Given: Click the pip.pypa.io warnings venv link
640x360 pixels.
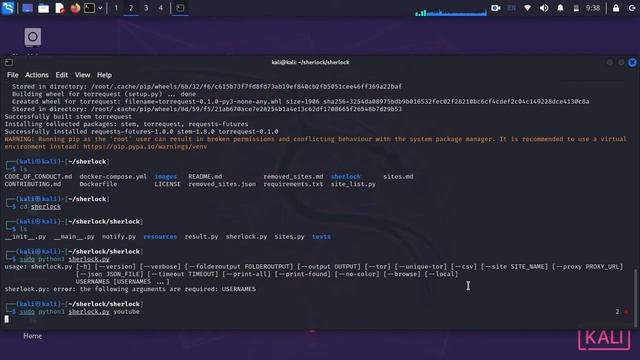Looking at the screenshot, I should [145, 147].
